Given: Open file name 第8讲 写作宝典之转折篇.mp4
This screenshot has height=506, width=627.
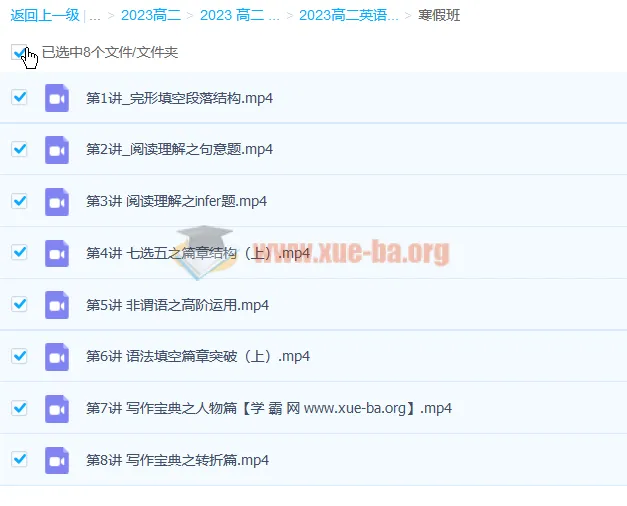Looking at the screenshot, I should 178,460.
